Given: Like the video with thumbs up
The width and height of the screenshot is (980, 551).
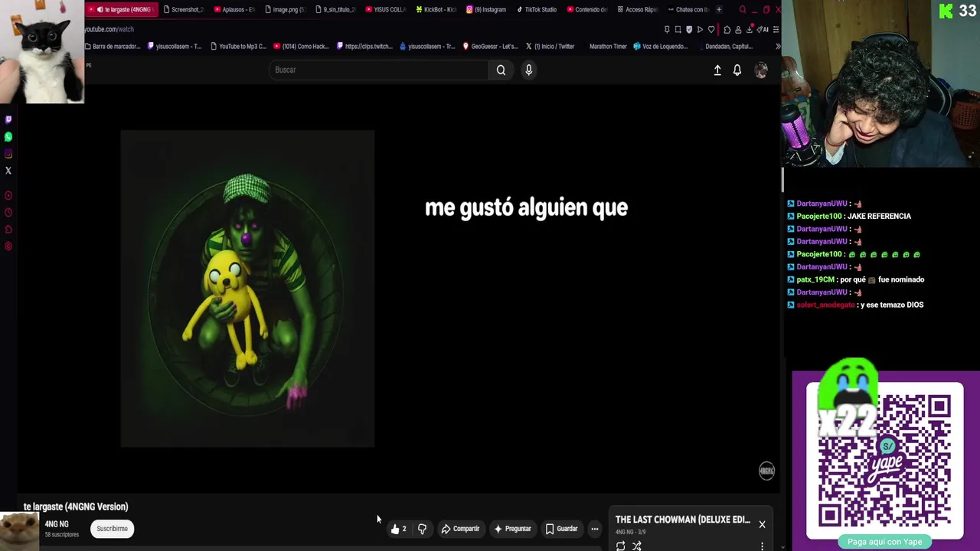Looking at the screenshot, I should (399, 529).
